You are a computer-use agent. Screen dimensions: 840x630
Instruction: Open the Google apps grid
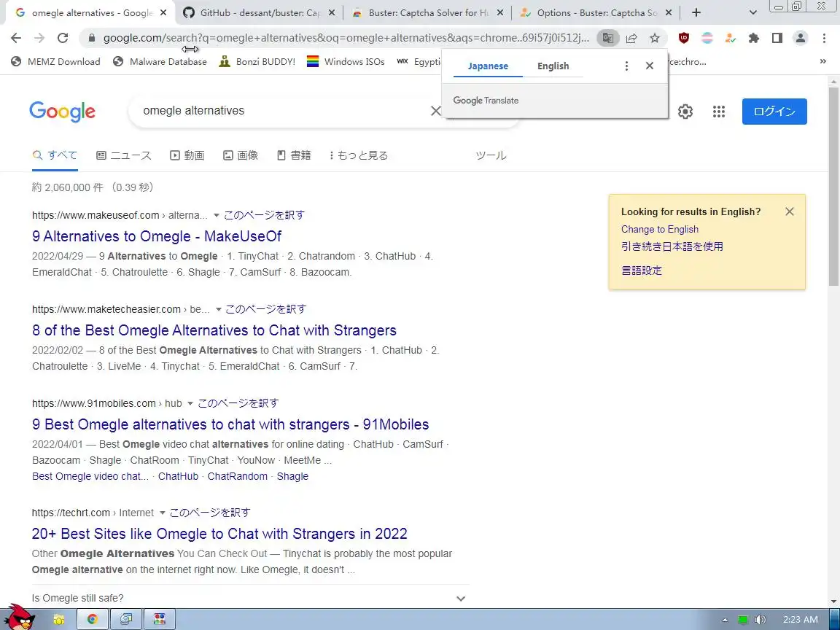coord(719,112)
